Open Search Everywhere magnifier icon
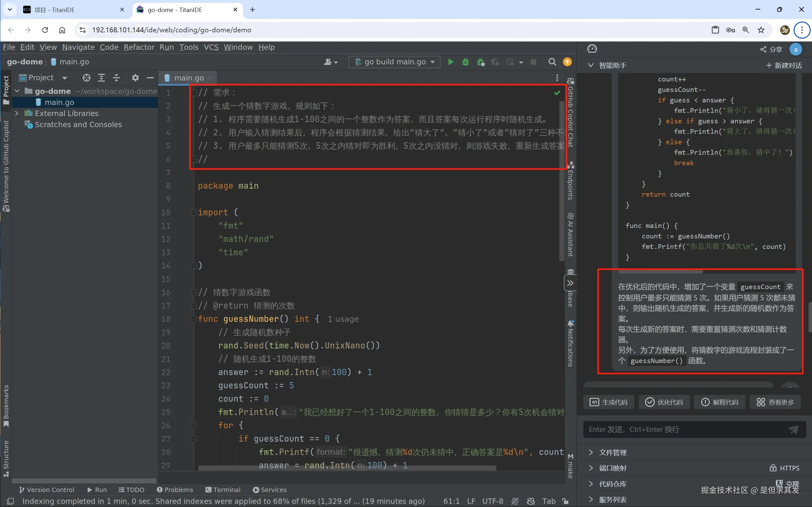 click(552, 62)
